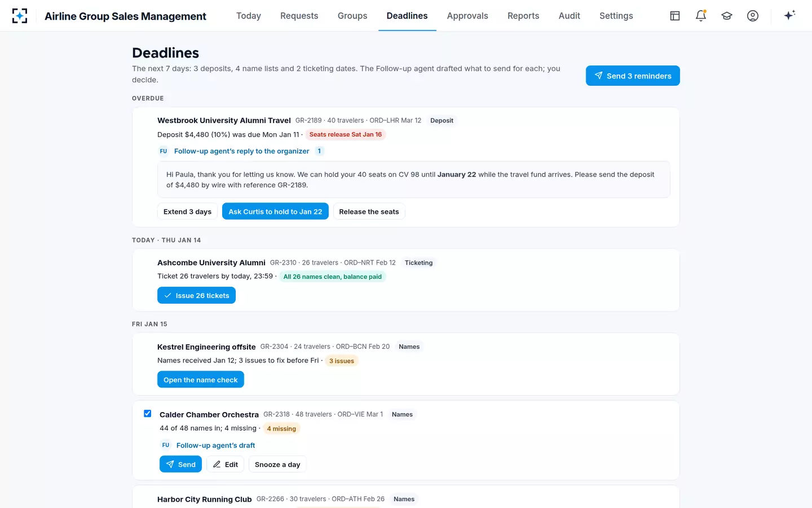
Task: Tick the Calder Chamber Orchestra checkbox
Action: point(148,414)
